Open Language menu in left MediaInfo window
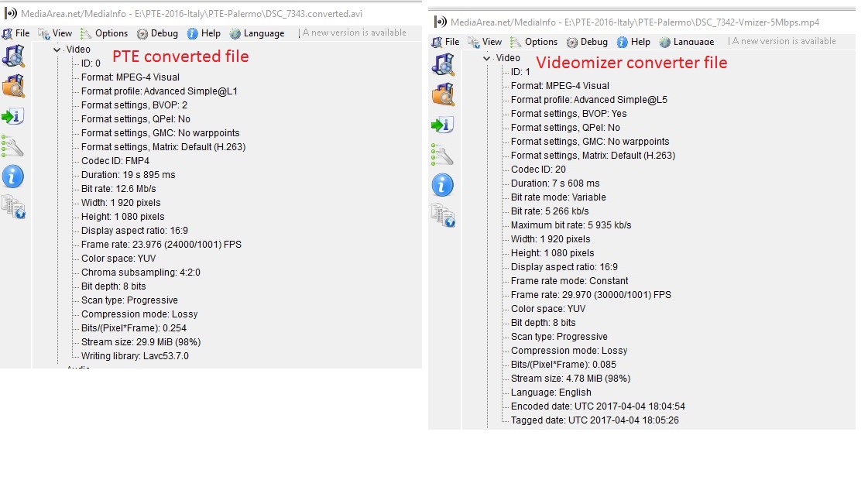Image resolution: width=868 pixels, height=480 pixels. (x=257, y=33)
